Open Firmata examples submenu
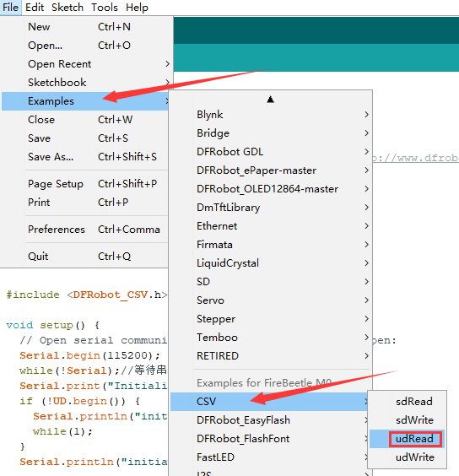 270,245
